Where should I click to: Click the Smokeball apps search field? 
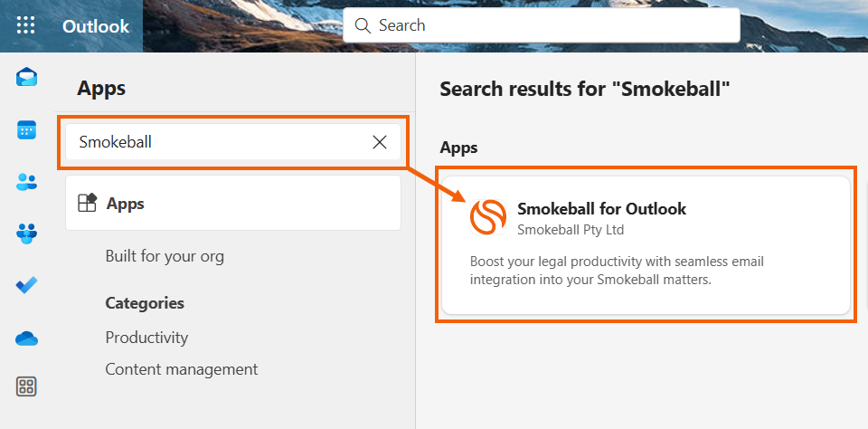[x=217, y=142]
